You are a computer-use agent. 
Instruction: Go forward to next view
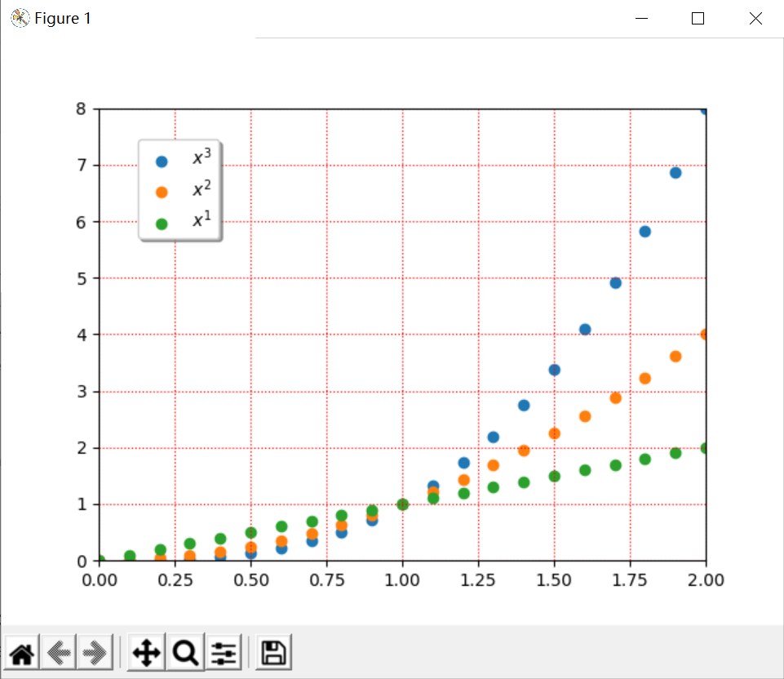(95, 652)
